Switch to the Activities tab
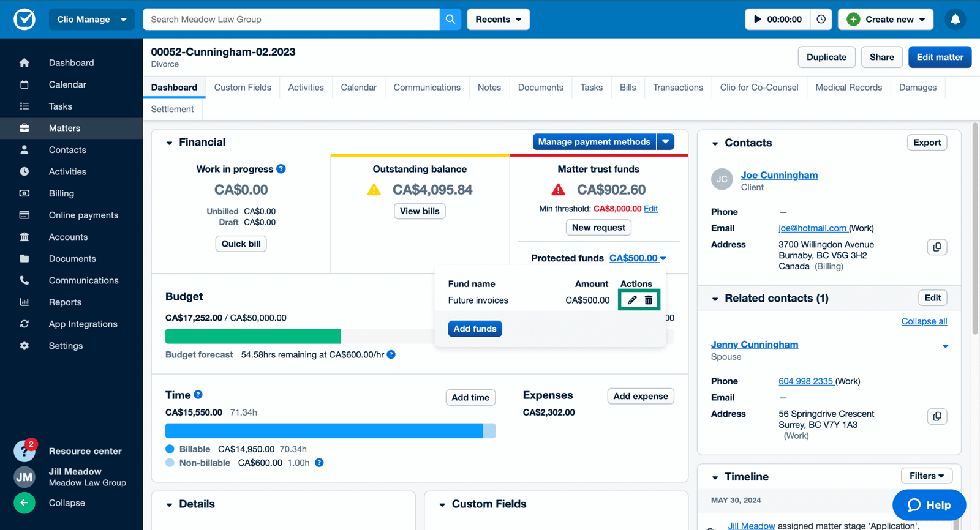This screenshot has width=980, height=530. (306, 87)
